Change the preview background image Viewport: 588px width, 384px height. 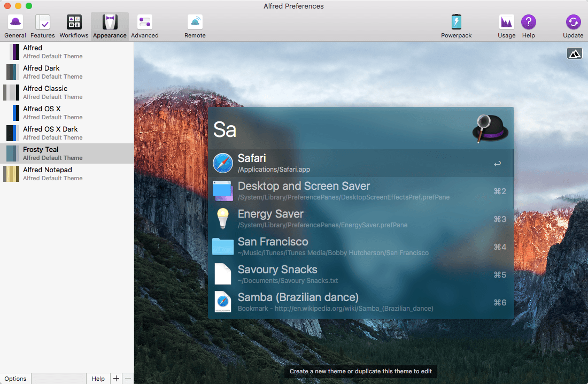pos(574,53)
